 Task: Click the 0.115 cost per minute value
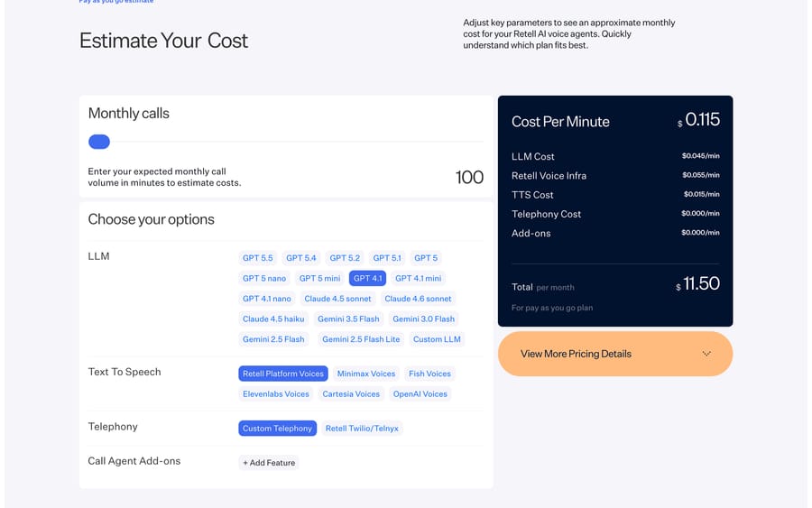(x=702, y=120)
